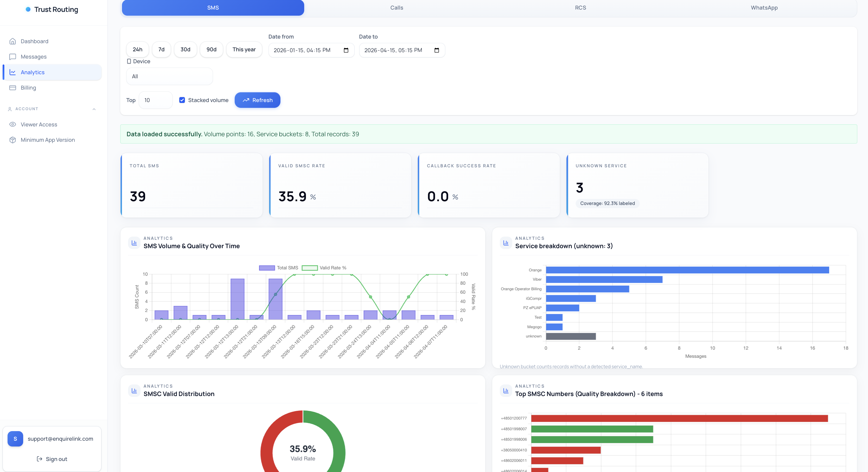Open the Device dropdown showing All

tap(169, 76)
